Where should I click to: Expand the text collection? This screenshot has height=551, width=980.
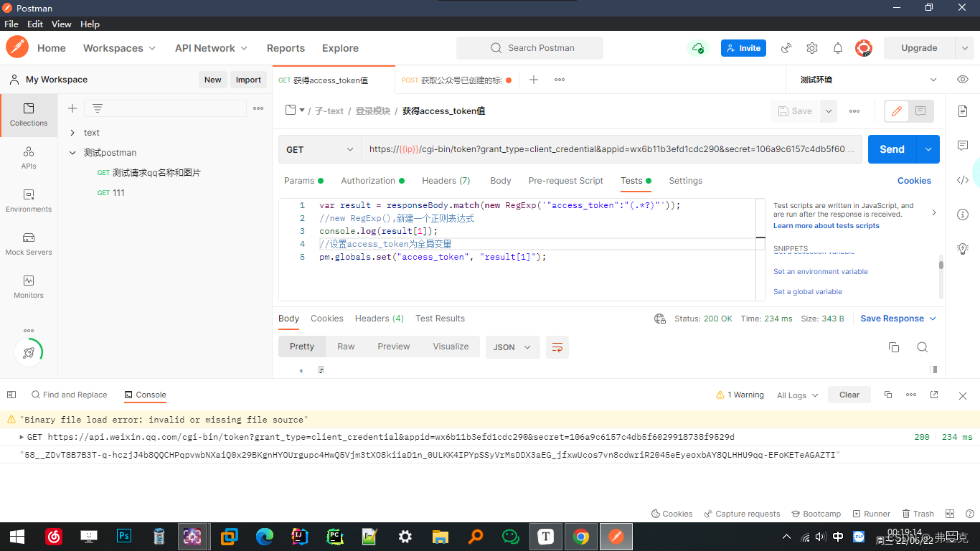point(72,133)
